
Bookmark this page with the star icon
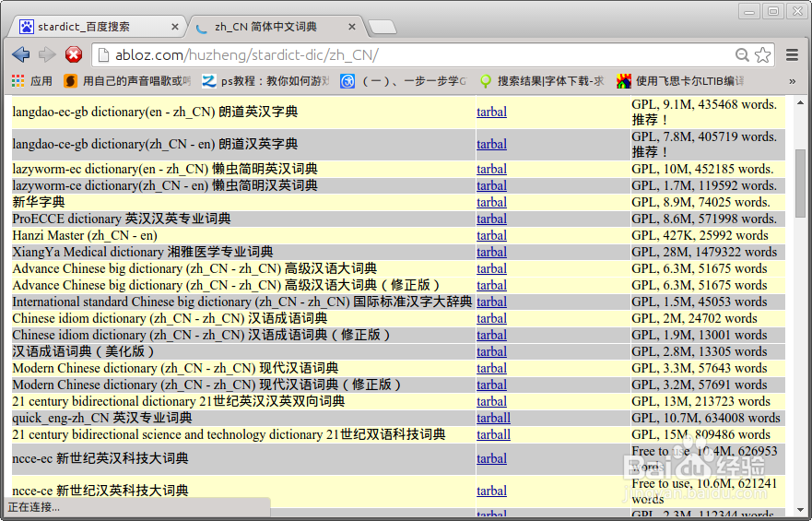coord(762,55)
